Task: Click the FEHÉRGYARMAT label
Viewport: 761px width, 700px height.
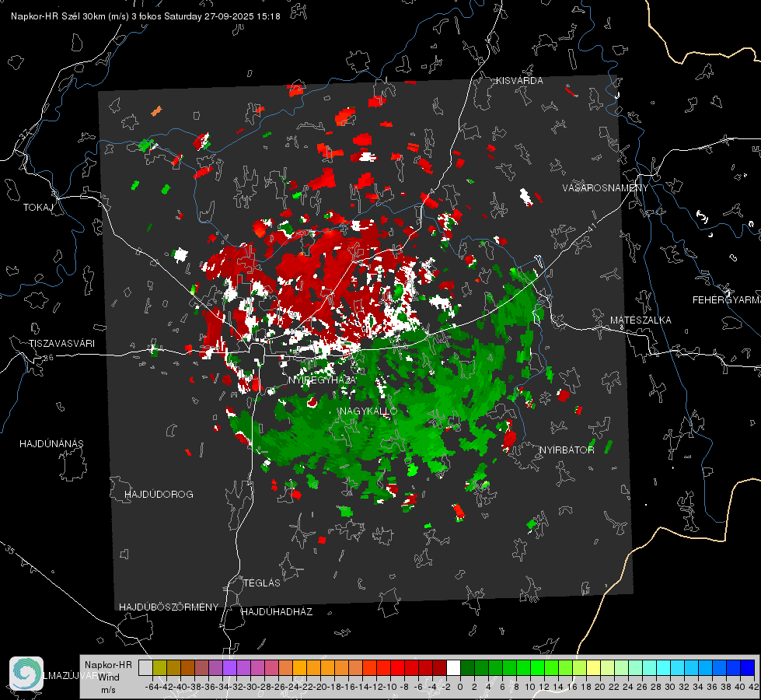Action: point(726,300)
